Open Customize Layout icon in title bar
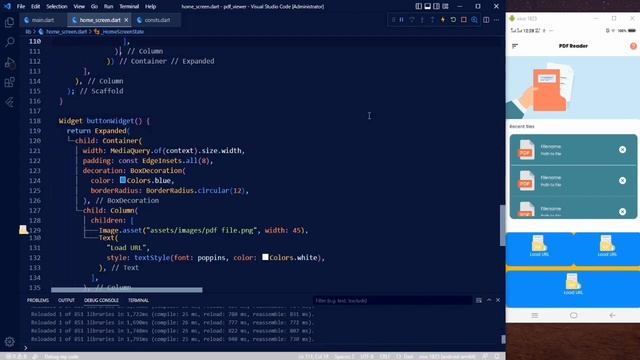This screenshot has width=640, height=360. pyautogui.click(x=445, y=7)
